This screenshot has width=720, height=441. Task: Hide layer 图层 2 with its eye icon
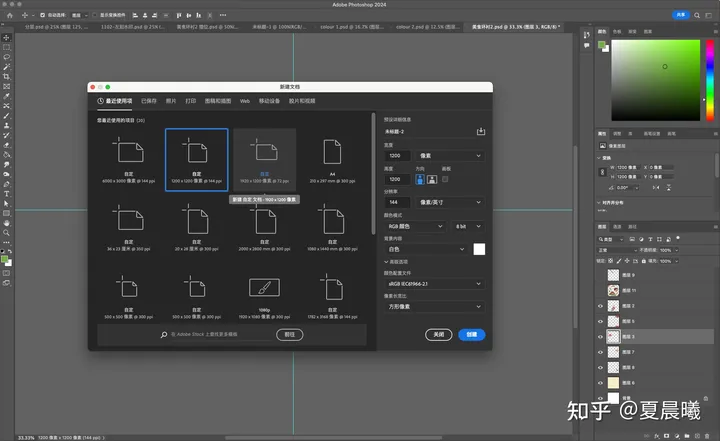(600, 306)
